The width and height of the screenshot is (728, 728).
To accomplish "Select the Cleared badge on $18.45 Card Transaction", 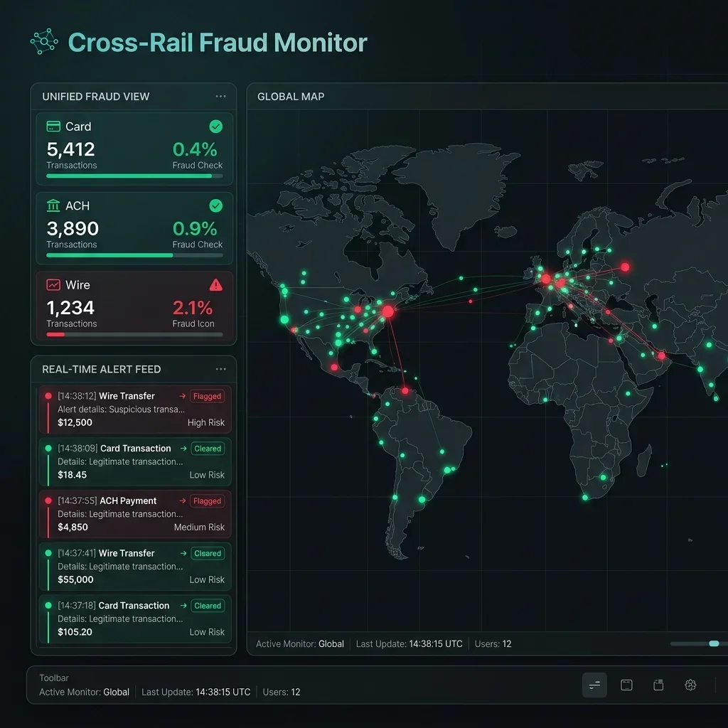I will click(x=208, y=449).
